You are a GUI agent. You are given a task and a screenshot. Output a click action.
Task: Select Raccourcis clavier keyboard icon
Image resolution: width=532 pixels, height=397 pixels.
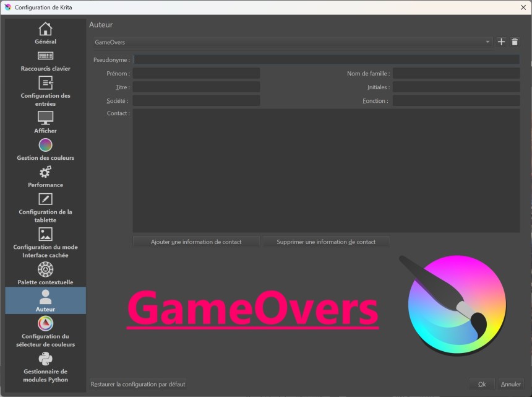click(x=45, y=56)
